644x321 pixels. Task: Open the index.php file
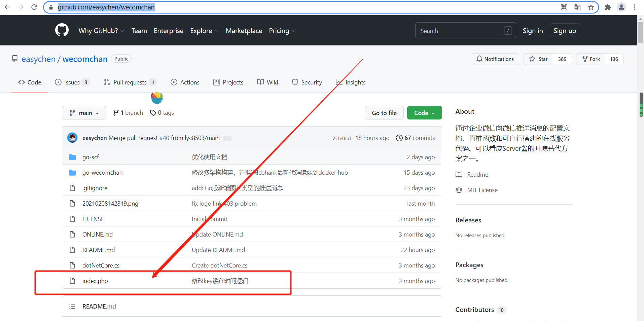[95, 281]
